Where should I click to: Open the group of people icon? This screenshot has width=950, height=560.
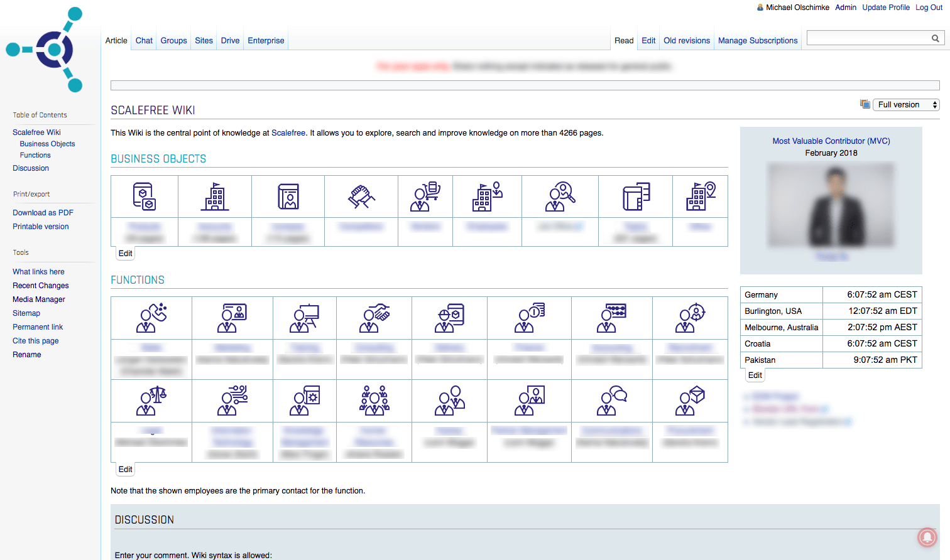(x=374, y=401)
